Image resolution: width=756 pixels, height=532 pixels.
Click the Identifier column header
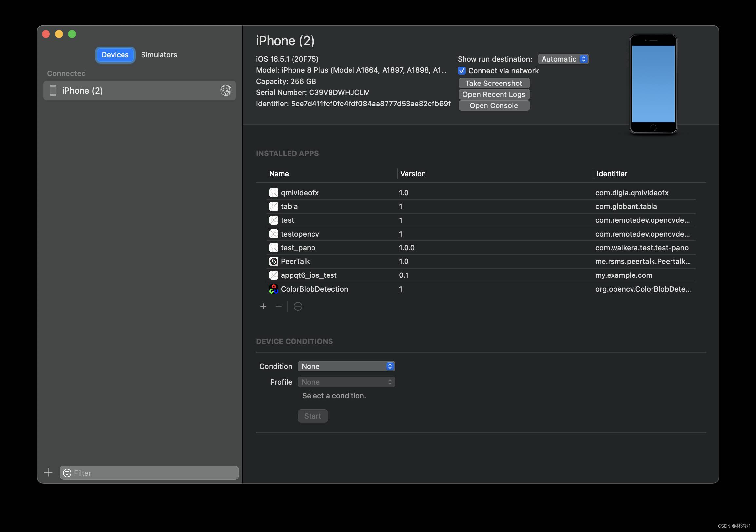tap(612, 174)
